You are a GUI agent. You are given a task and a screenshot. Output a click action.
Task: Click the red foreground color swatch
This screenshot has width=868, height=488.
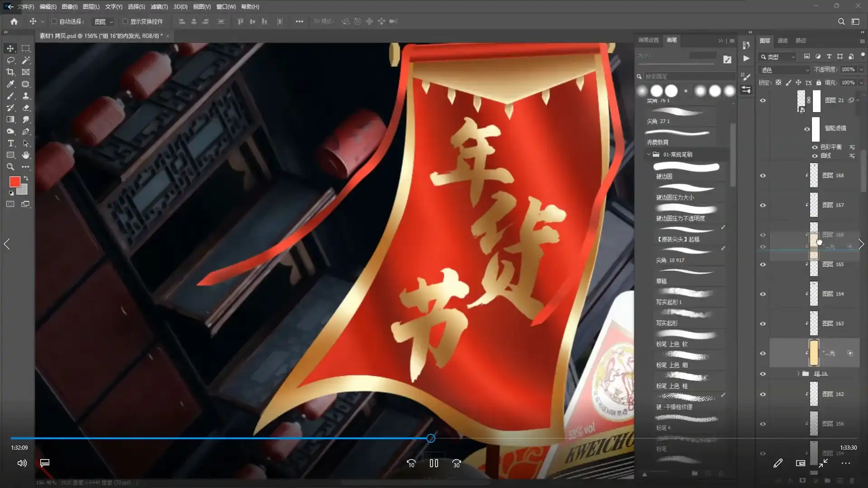point(14,182)
